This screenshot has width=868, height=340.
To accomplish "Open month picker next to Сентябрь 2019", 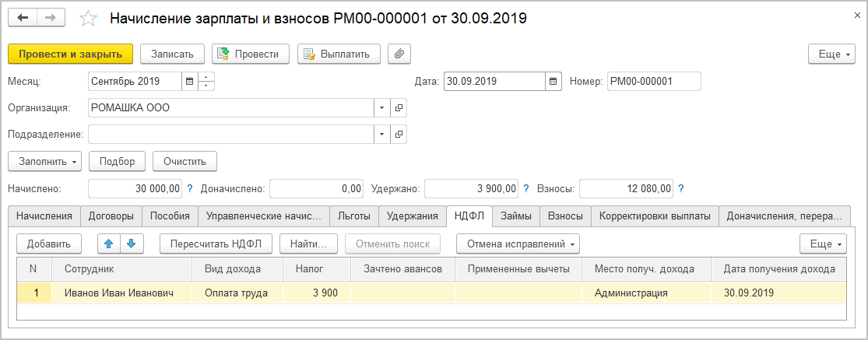I will click(x=189, y=81).
